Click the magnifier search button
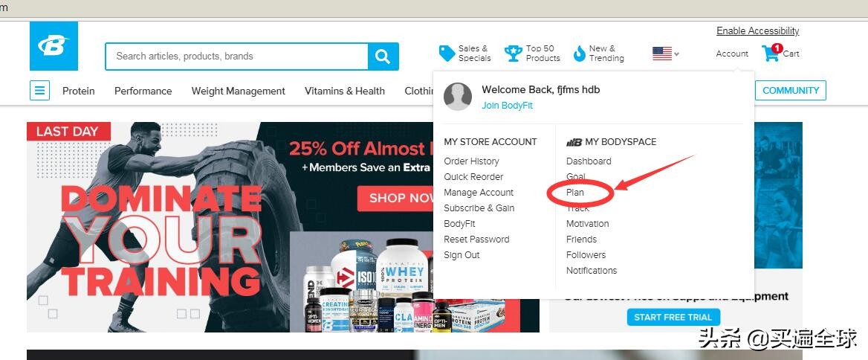The height and width of the screenshot is (360, 868). click(383, 57)
